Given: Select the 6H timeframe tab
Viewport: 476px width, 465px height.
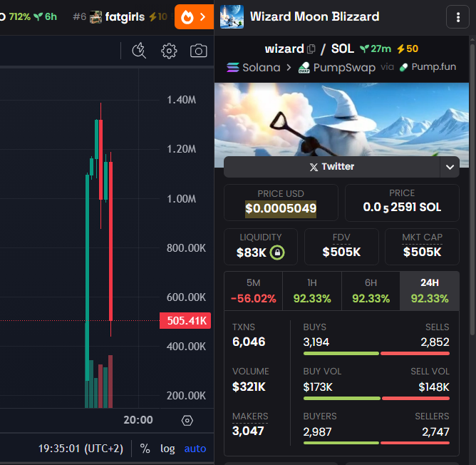Looking at the screenshot, I should point(371,291).
